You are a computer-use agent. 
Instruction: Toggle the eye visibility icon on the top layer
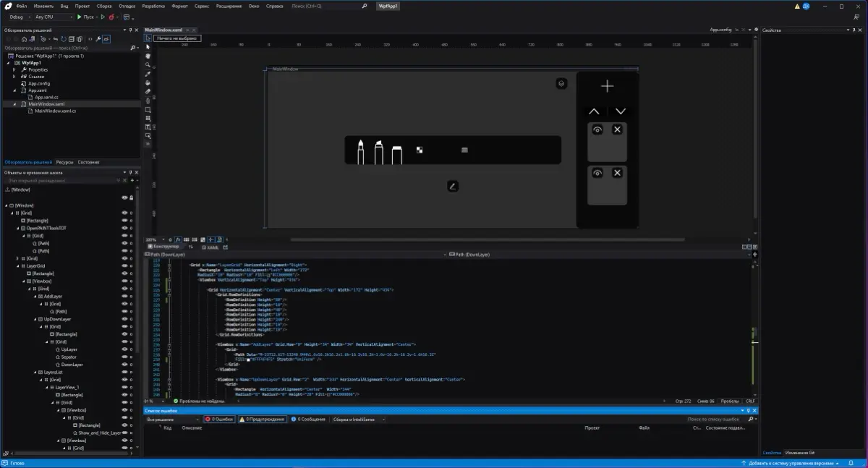(597, 129)
